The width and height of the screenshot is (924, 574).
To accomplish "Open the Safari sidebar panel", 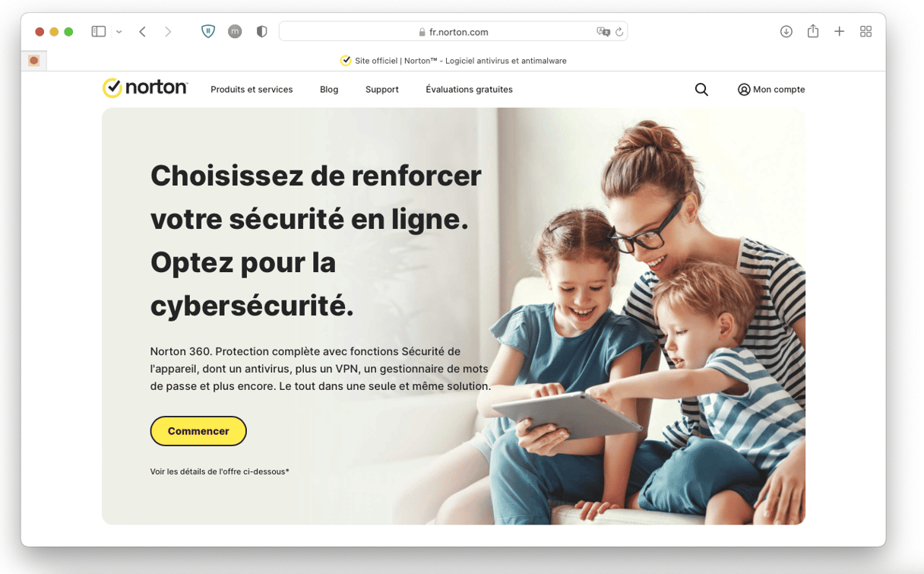I will (x=99, y=32).
